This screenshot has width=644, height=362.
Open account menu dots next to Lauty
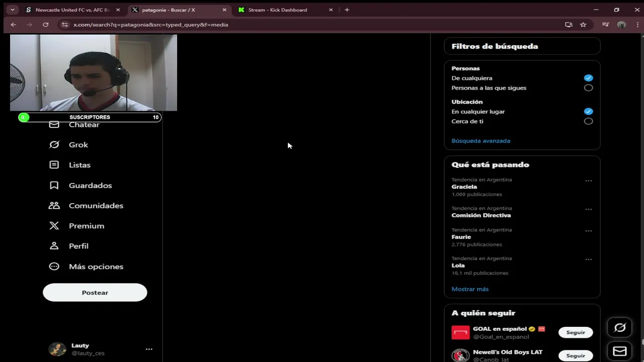click(149, 349)
